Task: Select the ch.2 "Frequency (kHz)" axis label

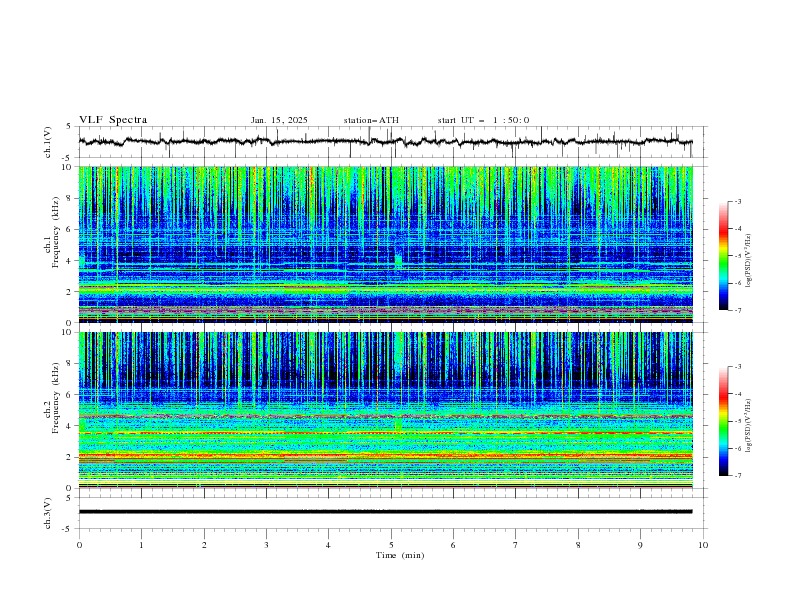Action: (x=56, y=398)
